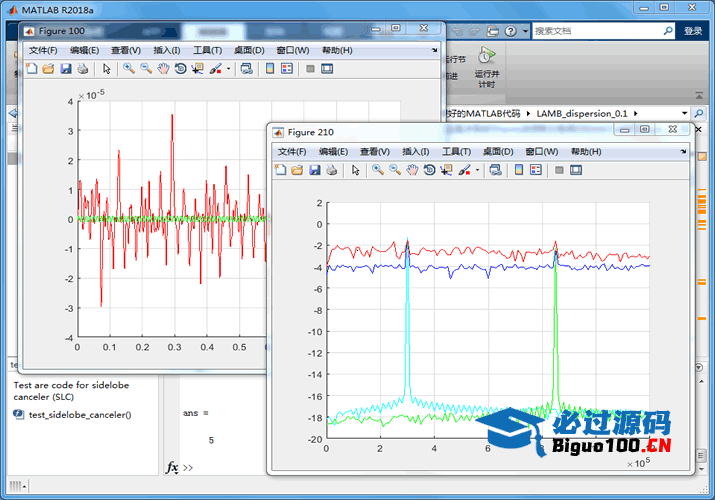Open 桌面(D) menu in Figure 210

tap(498, 151)
